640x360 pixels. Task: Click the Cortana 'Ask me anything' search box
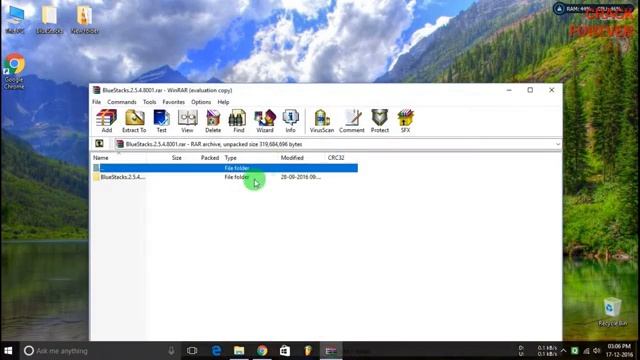[x=100, y=351]
